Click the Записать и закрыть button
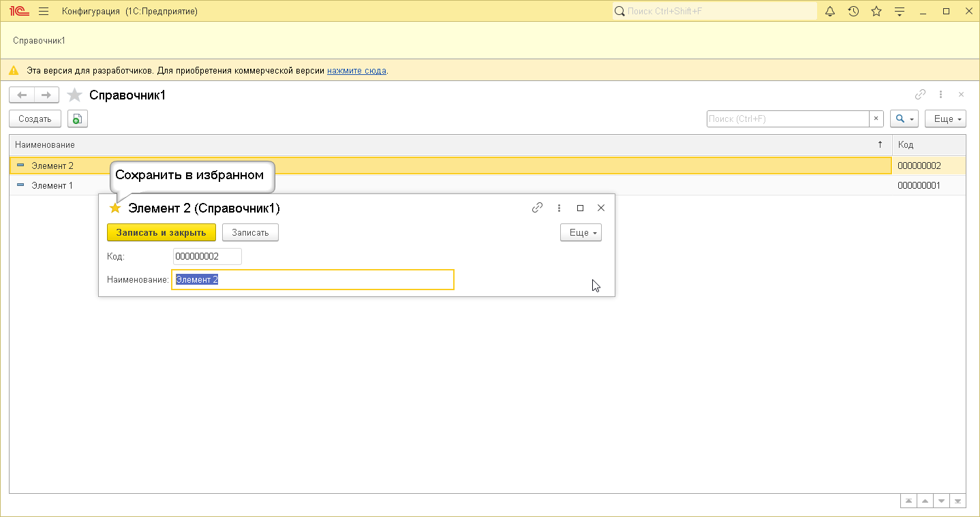This screenshot has width=980, height=517. (161, 233)
